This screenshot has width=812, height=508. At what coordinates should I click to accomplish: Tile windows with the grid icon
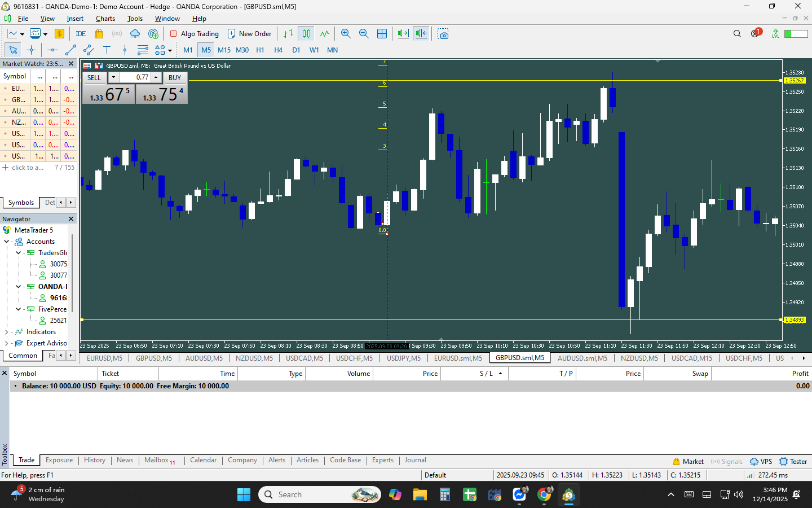[x=382, y=34]
